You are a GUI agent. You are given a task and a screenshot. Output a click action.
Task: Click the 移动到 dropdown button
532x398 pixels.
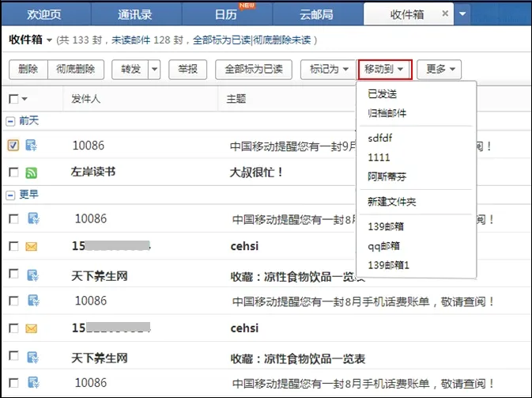tap(384, 70)
